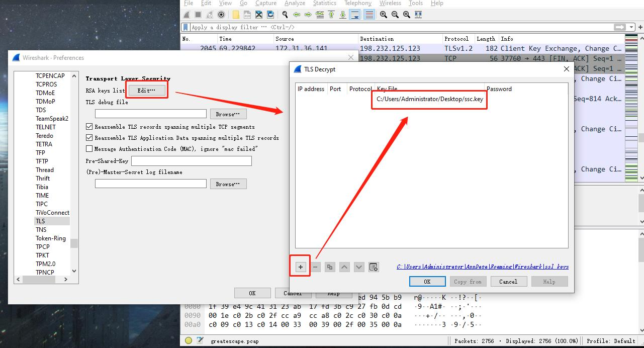644x348 pixels.
Task: Go back in packet history
Action: 297,15
